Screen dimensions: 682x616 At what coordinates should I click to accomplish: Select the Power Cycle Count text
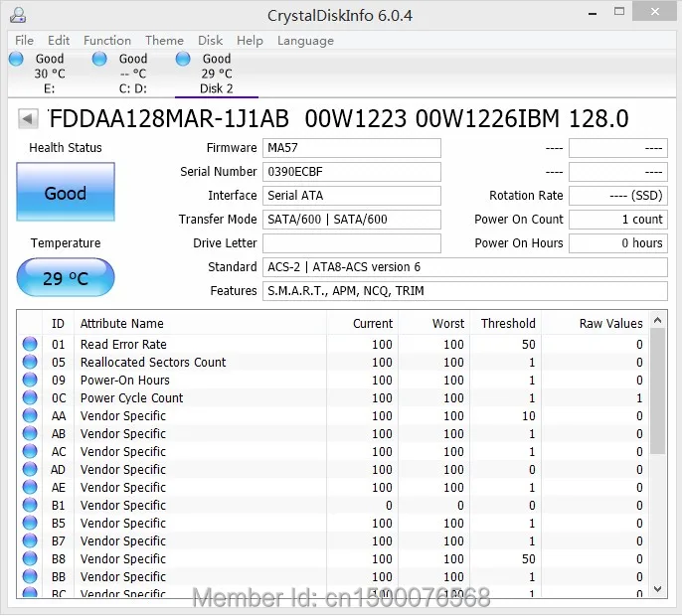coord(132,397)
